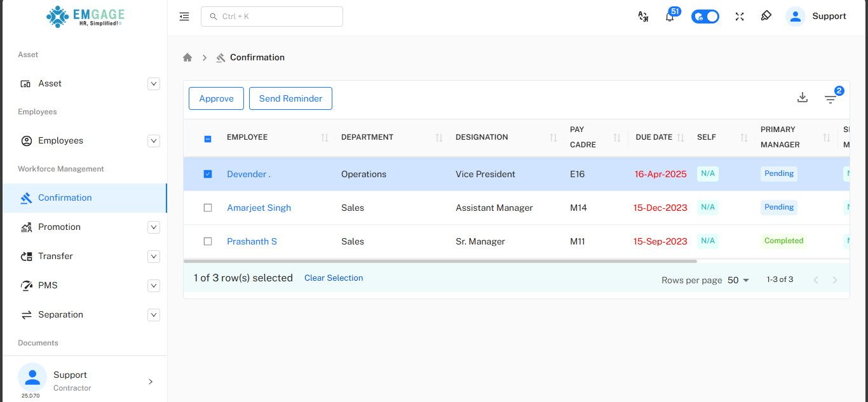Expand the Promotion submenu arrow
Viewport: 868px width, 402px height.
(x=154, y=227)
